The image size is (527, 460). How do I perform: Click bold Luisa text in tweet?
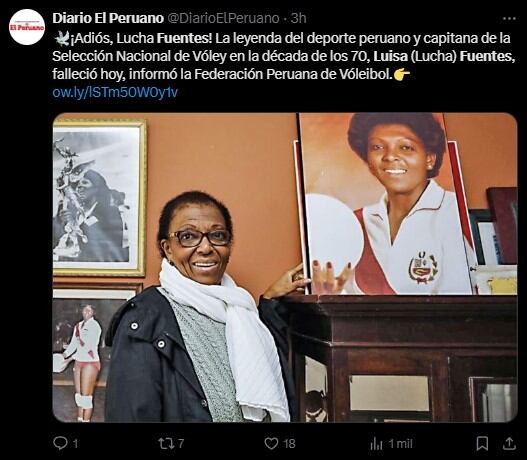coord(391,56)
